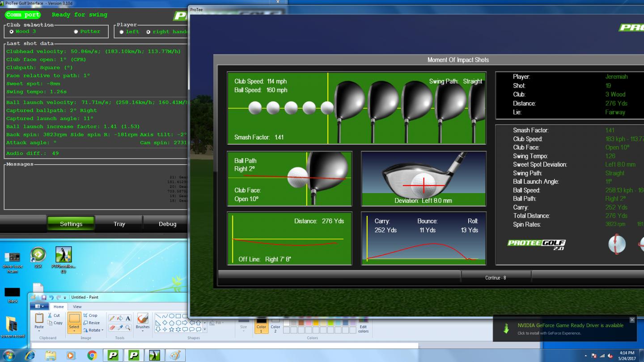The width and height of the screenshot is (644, 362).
Task: Click the Tray button
Action: point(119,224)
